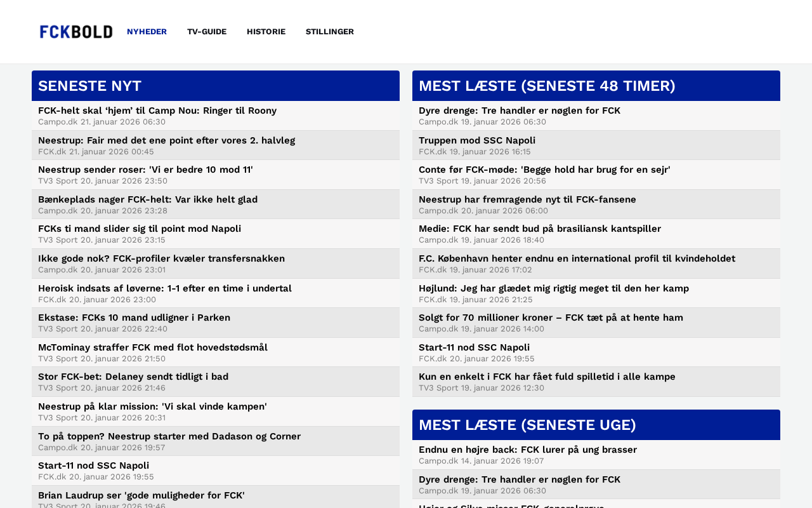The width and height of the screenshot is (812, 508).
Task: Click 'TV3 Sport 19. januar 2026 12:30' timestamp
Action: pyautogui.click(x=481, y=388)
